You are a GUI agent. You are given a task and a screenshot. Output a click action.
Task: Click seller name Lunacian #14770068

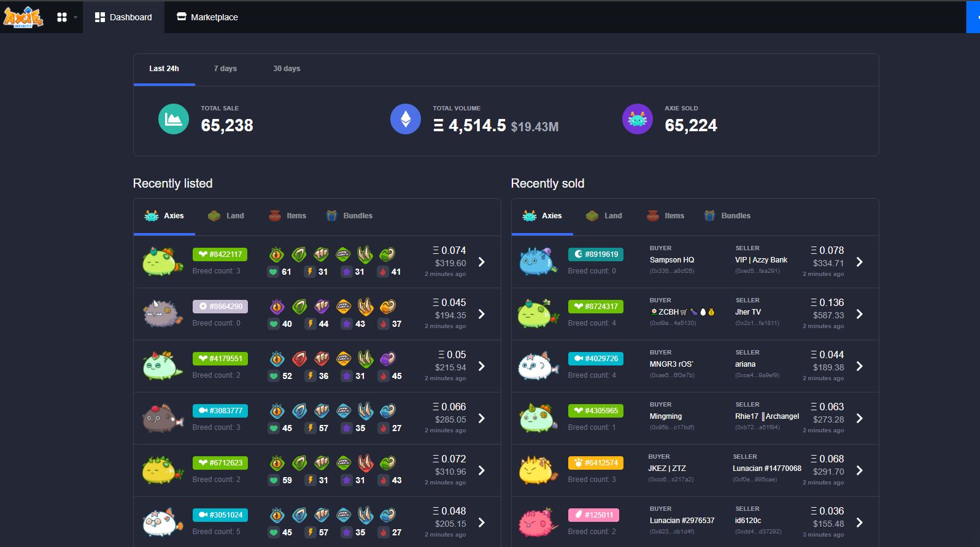767,469
